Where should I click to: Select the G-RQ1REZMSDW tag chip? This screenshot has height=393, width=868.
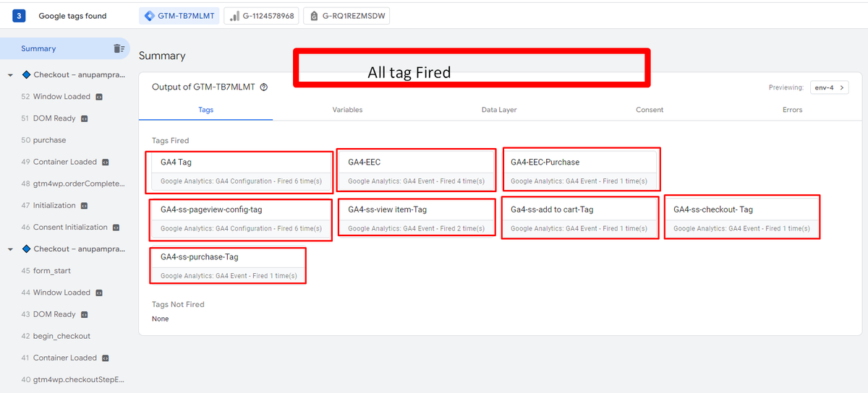[x=346, y=16]
